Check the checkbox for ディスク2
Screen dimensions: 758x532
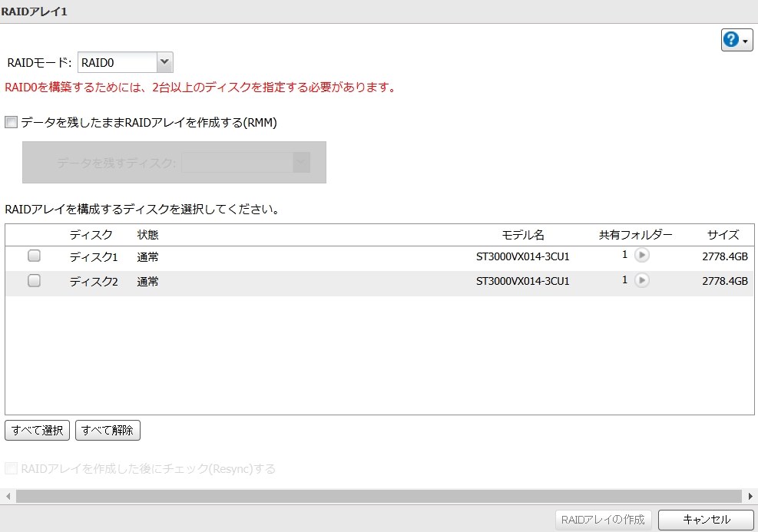pyautogui.click(x=34, y=279)
